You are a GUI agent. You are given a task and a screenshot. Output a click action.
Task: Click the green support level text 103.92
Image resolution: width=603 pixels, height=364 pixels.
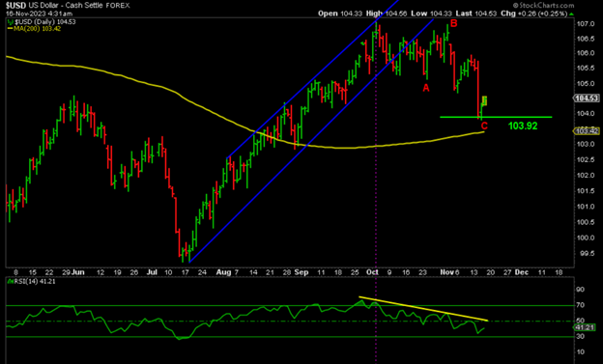[523, 126]
